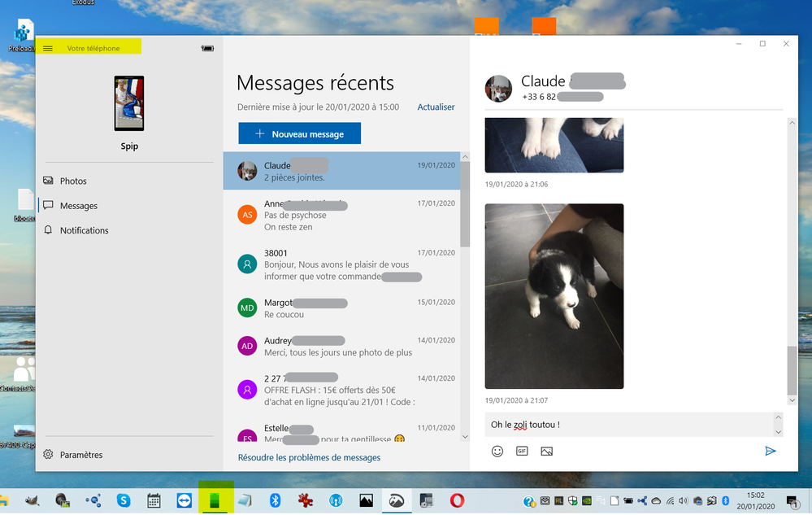The height and width of the screenshot is (515, 812).
Task: Minimize the Votre téléphone window
Action: 739,43
